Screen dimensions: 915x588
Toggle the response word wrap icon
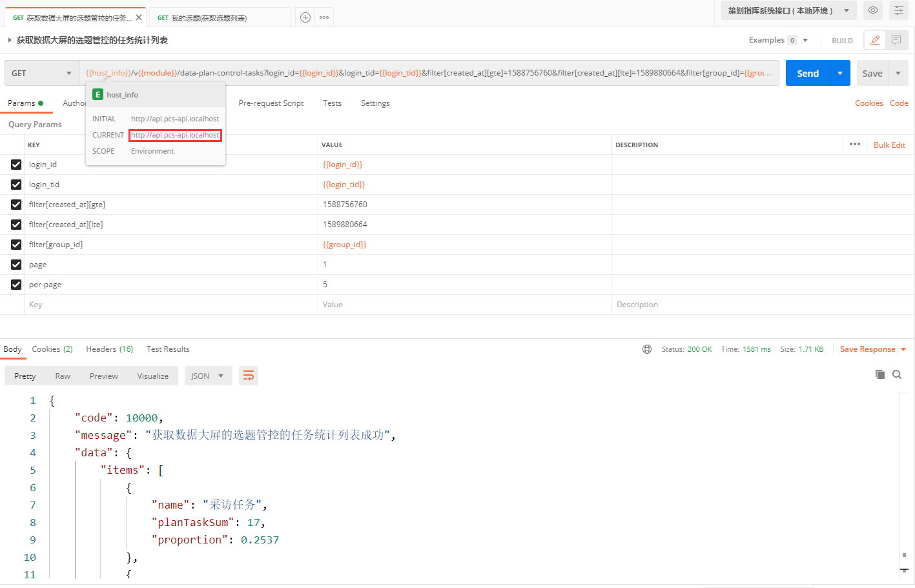249,376
